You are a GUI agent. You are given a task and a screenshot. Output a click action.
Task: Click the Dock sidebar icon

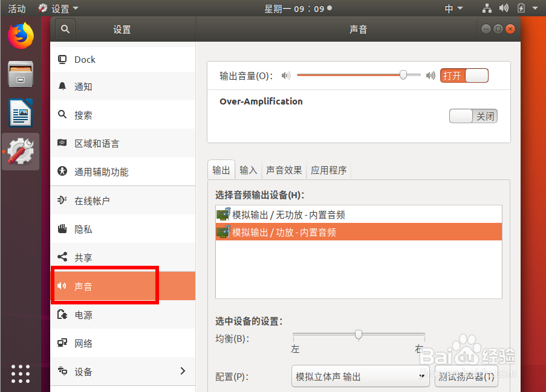(62, 59)
